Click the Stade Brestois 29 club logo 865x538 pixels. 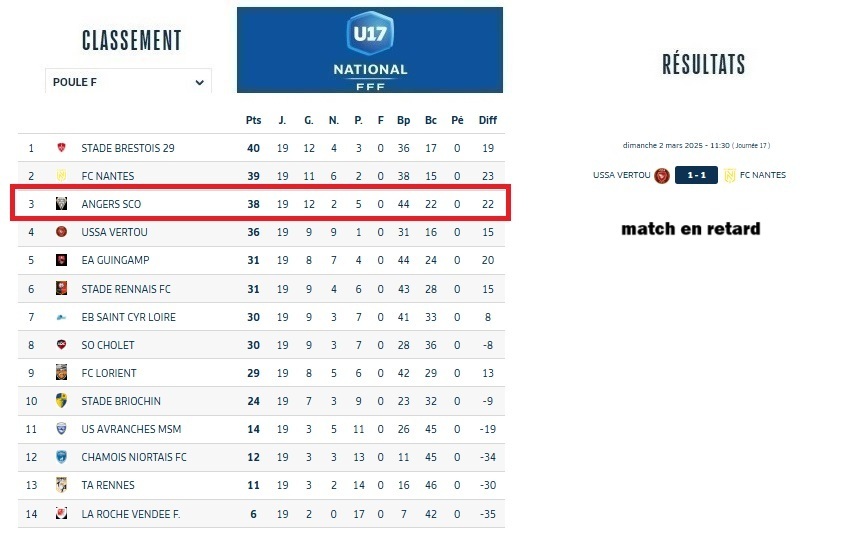(61, 148)
